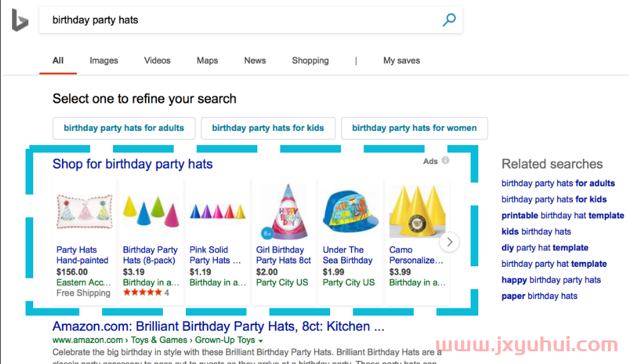Click the Bing logo icon
Image resolution: width=629 pixels, height=364 pixels.
click(x=20, y=20)
